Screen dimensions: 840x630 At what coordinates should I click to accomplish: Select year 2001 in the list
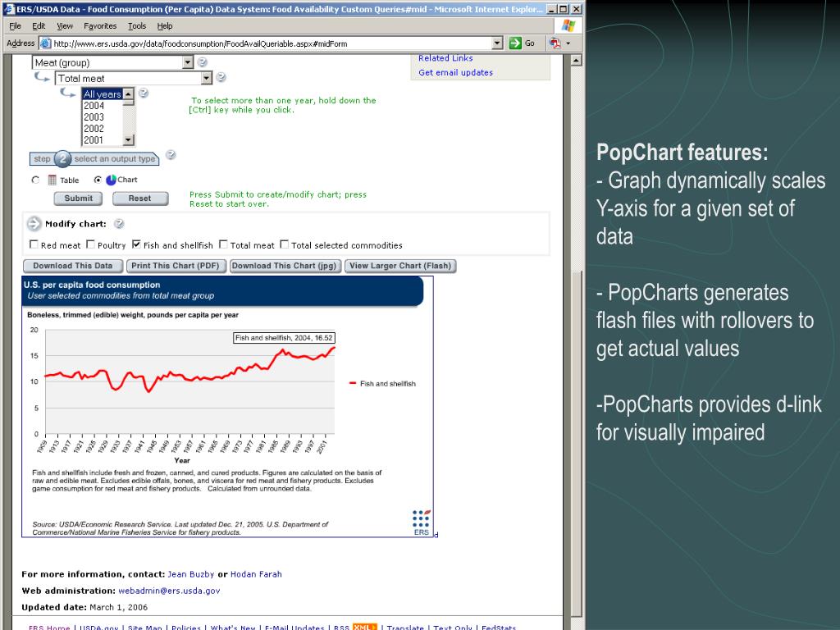coord(103,139)
